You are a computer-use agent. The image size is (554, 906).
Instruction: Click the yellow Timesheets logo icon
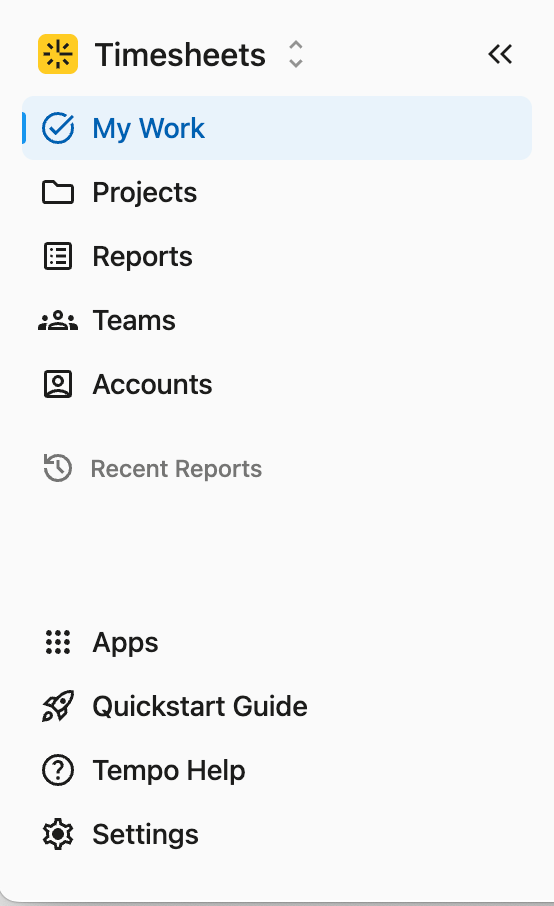tap(58, 54)
